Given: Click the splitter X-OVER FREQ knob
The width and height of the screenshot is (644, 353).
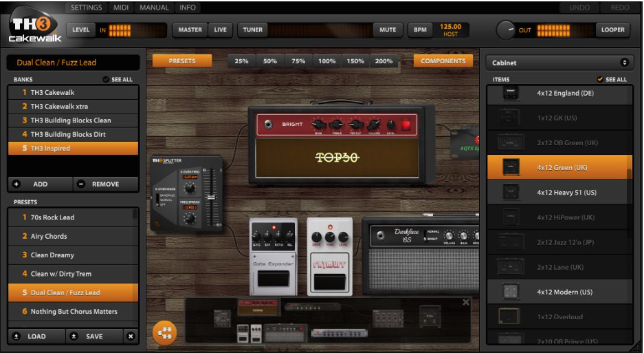Looking at the screenshot, I should click(189, 188).
